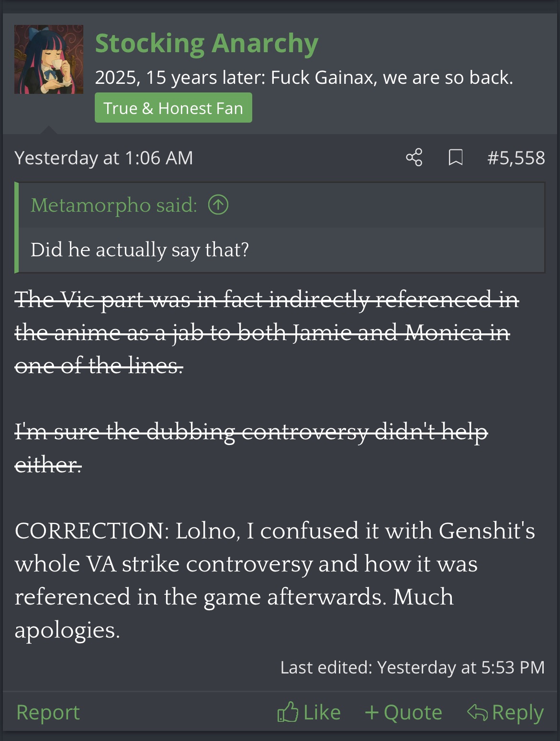
Task: Jump to quoted post via up-arrow icon
Action: pyautogui.click(x=218, y=205)
